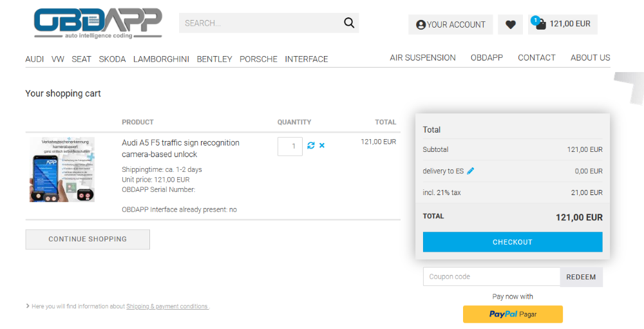The height and width of the screenshot is (329, 644).
Task: Open Shipping & payment conditions link
Action: point(167,306)
